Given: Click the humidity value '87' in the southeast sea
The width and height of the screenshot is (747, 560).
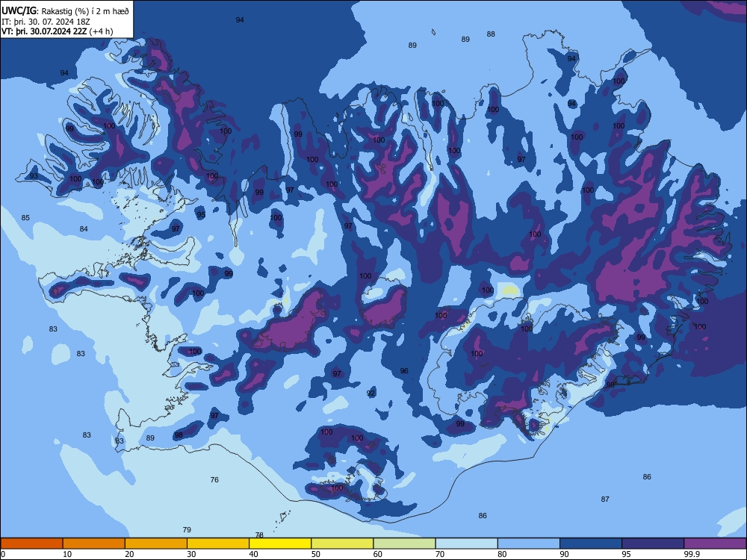Looking at the screenshot, I should point(605,499).
